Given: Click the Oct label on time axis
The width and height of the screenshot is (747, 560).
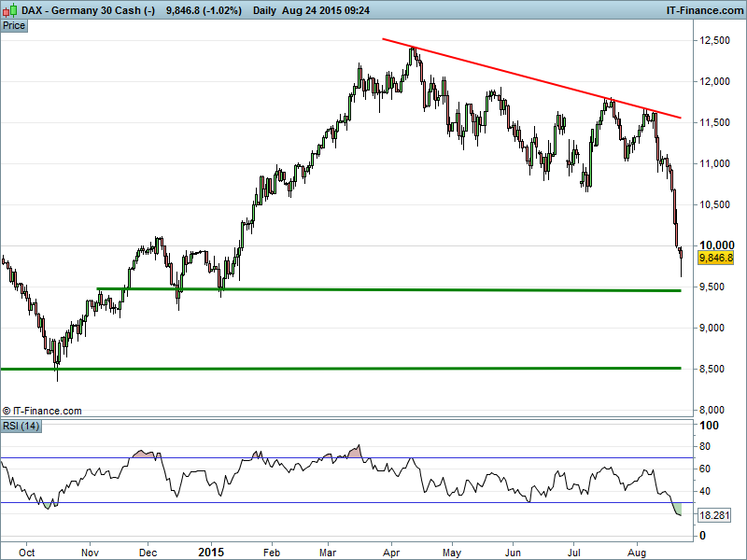Looking at the screenshot, I should pos(27,551).
